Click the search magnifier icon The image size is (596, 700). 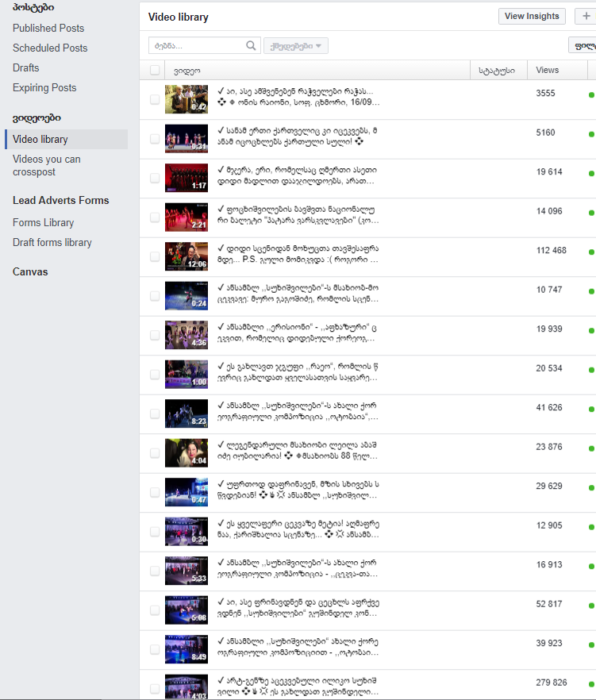click(x=251, y=45)
